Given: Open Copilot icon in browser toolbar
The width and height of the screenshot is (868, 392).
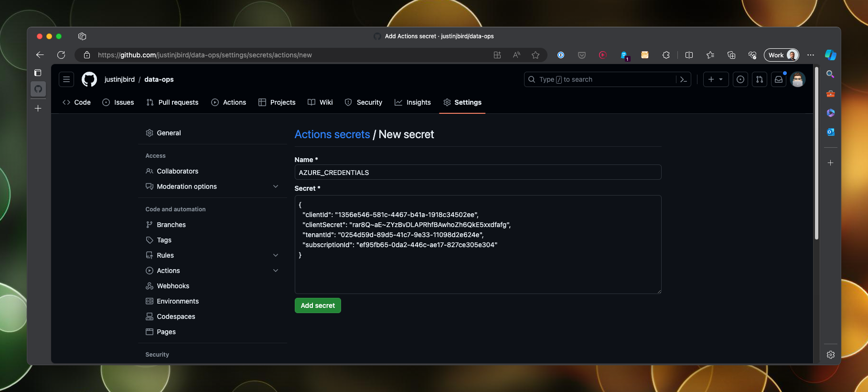Looking at the screenshot, I should [831, 55].
